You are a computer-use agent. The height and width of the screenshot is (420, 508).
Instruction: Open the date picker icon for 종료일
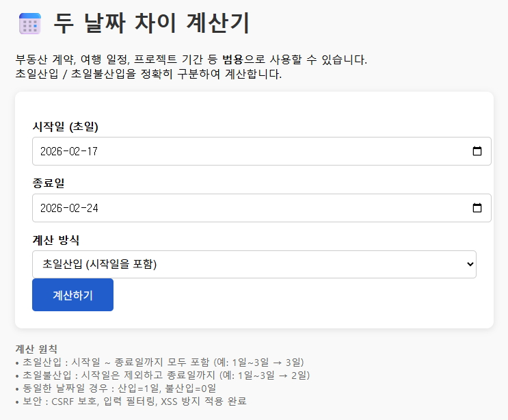tap(477, 208)
